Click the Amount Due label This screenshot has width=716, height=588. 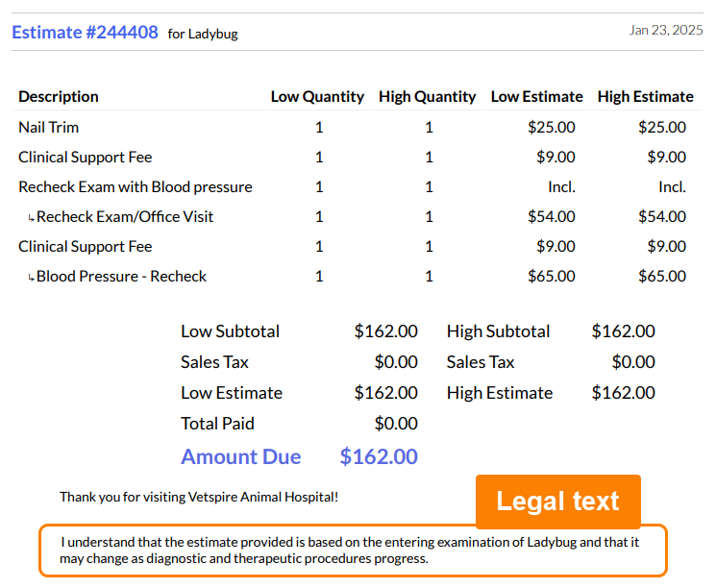pyautogui.click(x=240, y=456)
